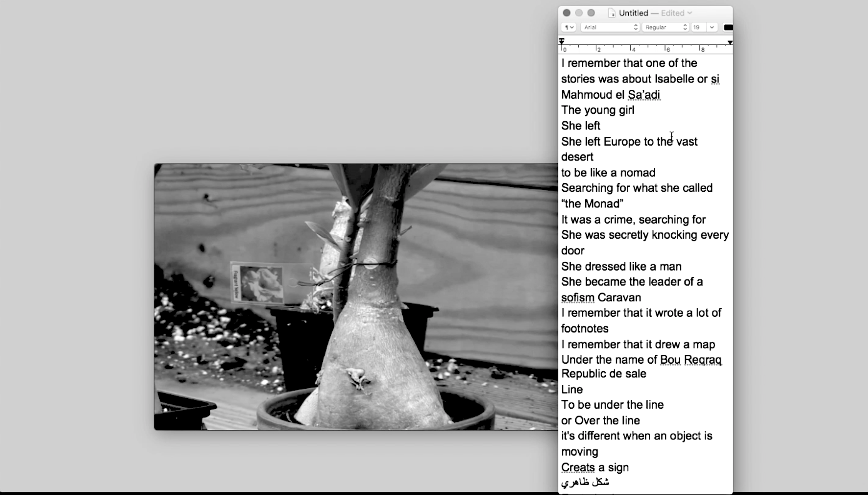Click the line "To be under the line"

click(x=613, y=405)
